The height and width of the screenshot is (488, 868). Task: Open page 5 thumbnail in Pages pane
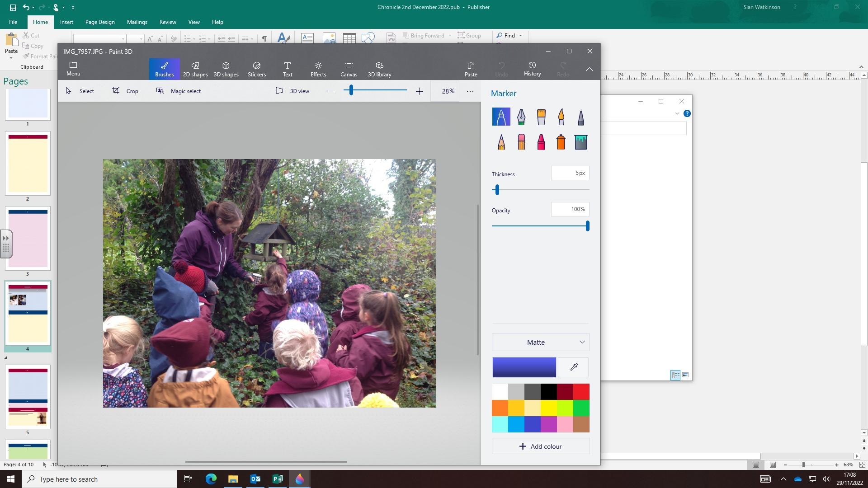[28, 397]
